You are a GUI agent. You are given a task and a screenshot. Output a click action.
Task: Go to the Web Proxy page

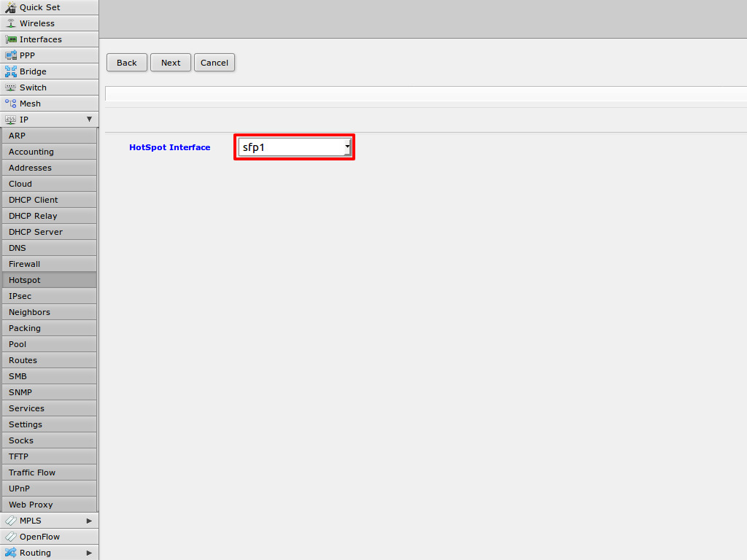pos(31,505)
